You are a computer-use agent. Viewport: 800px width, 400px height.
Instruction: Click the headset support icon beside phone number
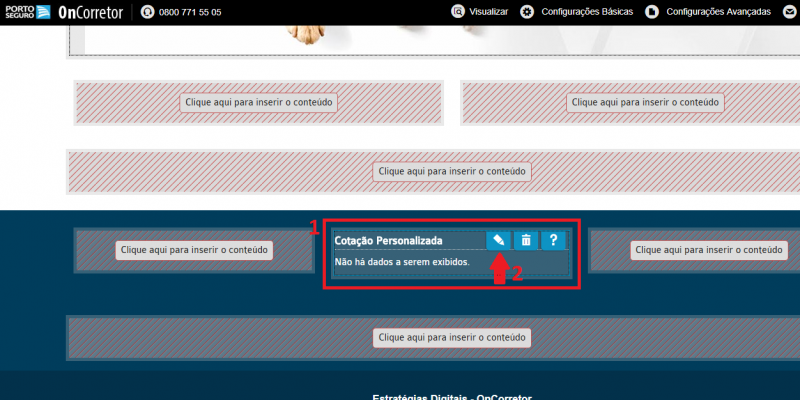tap(147, 12)
